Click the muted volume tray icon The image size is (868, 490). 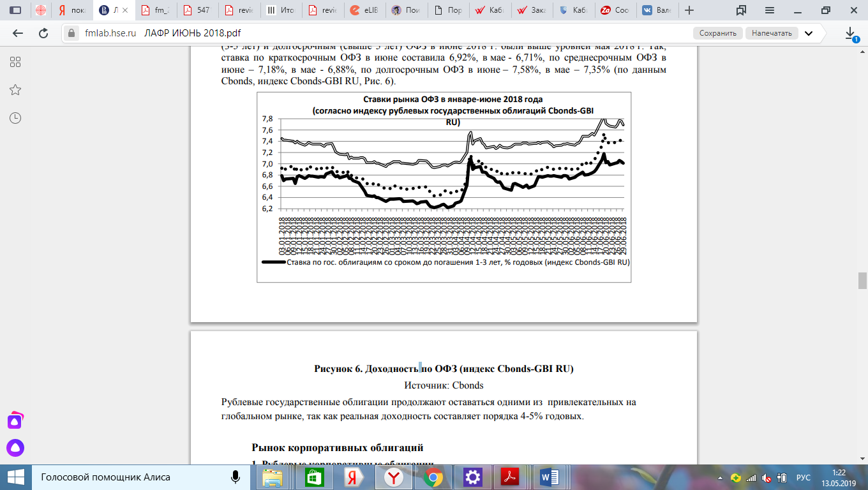[765, 477]
